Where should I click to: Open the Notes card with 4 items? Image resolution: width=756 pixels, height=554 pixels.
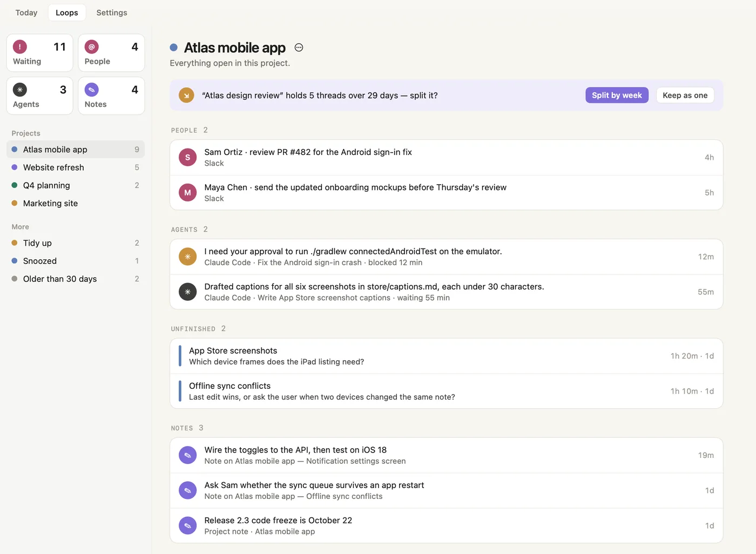111,96
